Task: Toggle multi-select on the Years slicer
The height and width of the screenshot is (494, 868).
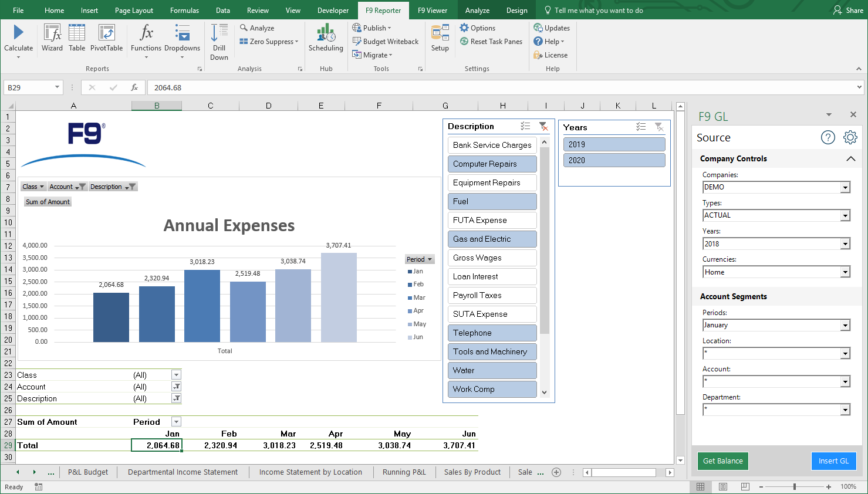Action: pyautogui.click(x=641, y=127)
